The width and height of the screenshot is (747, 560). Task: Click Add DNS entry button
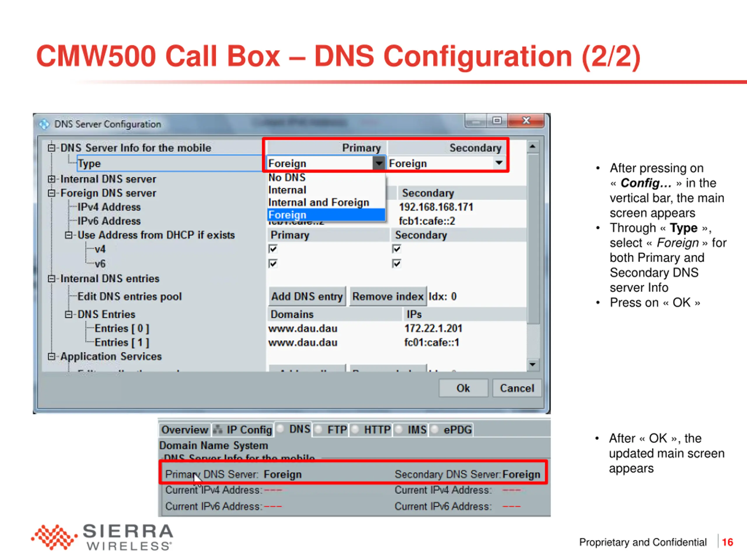307,296
